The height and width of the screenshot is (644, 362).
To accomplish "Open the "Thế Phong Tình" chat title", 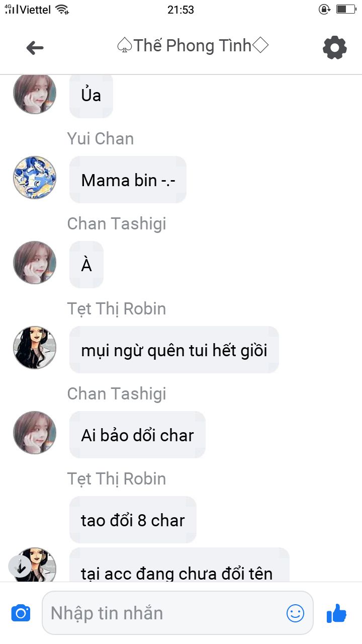I will pyautogui.click(x=192, y=46).
